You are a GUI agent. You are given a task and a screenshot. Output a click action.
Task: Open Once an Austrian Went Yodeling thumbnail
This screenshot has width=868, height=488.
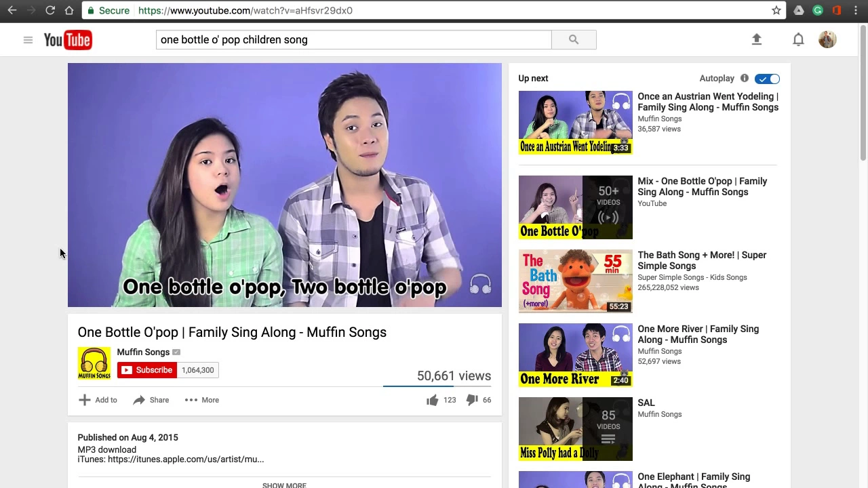[x=575, y=123]
